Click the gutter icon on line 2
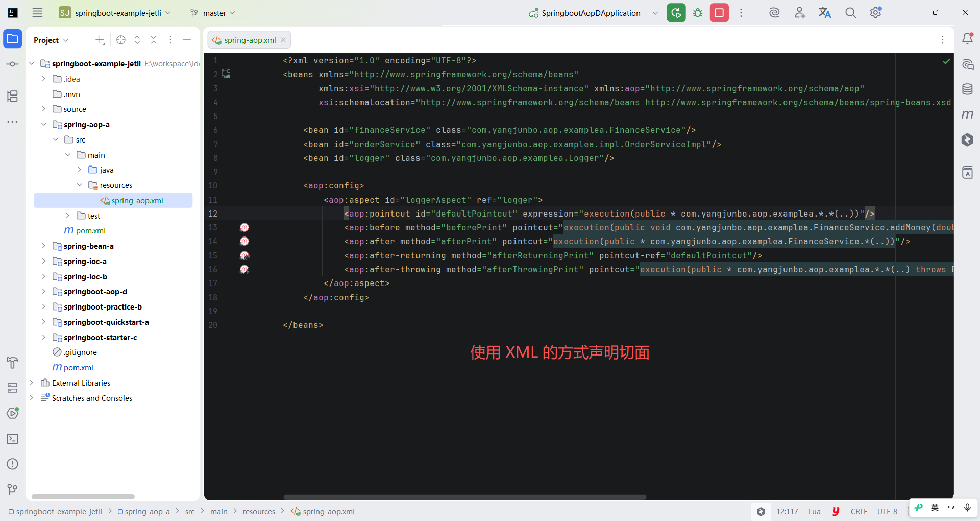Viewport: 980px width, 521px height. tap(226, 74)
